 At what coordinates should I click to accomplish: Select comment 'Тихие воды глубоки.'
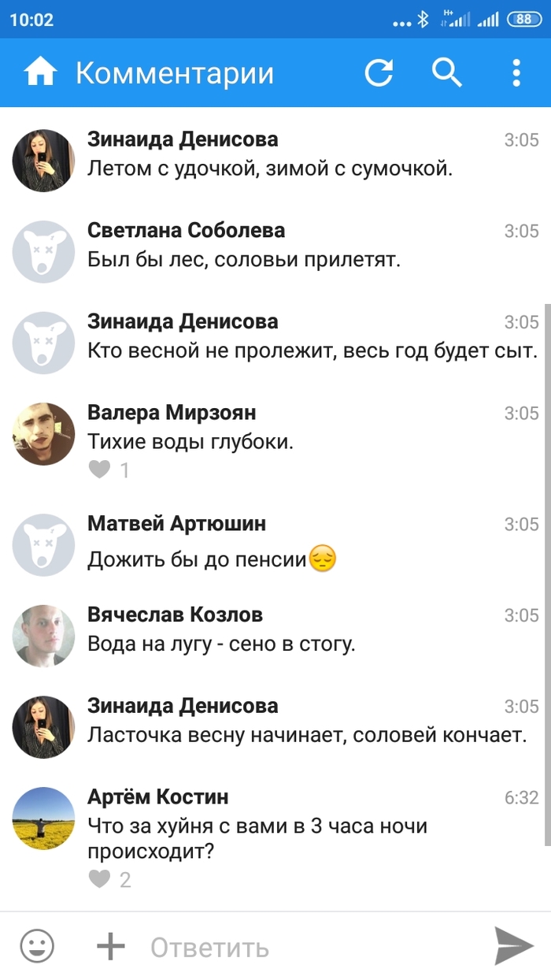click(x=190, y=442)
